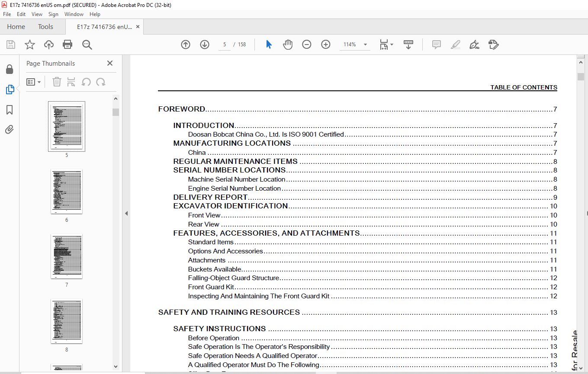Select the highlight text pen tool
Viewport: 588px width, 374px height.
click(455, 45)
